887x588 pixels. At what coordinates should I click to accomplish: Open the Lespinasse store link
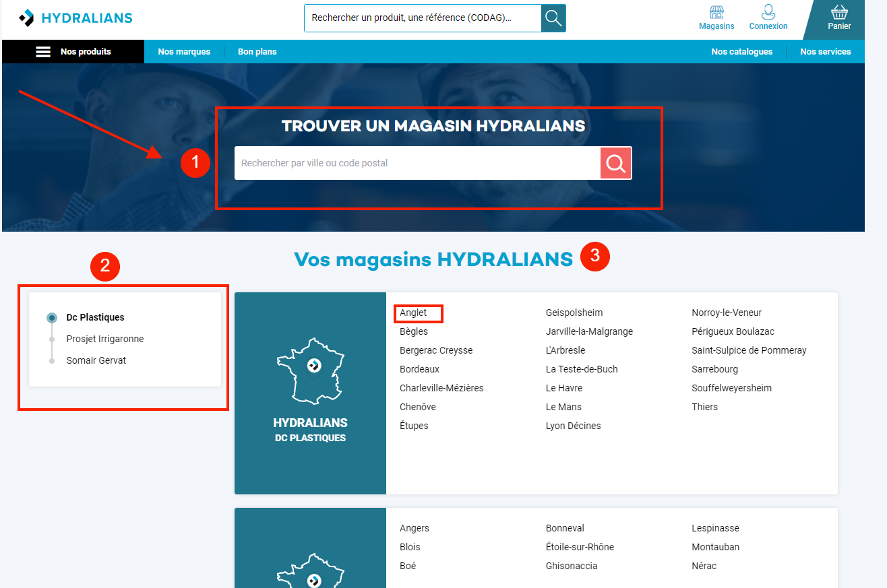[x=715, y=528]
